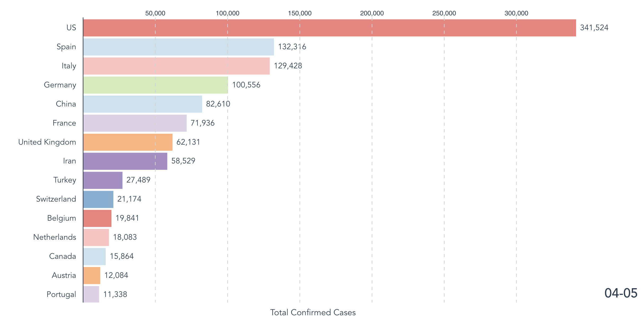Click the 'Italy' country label
This screenshot has width=644, height=320.
[x=69, y=66]
